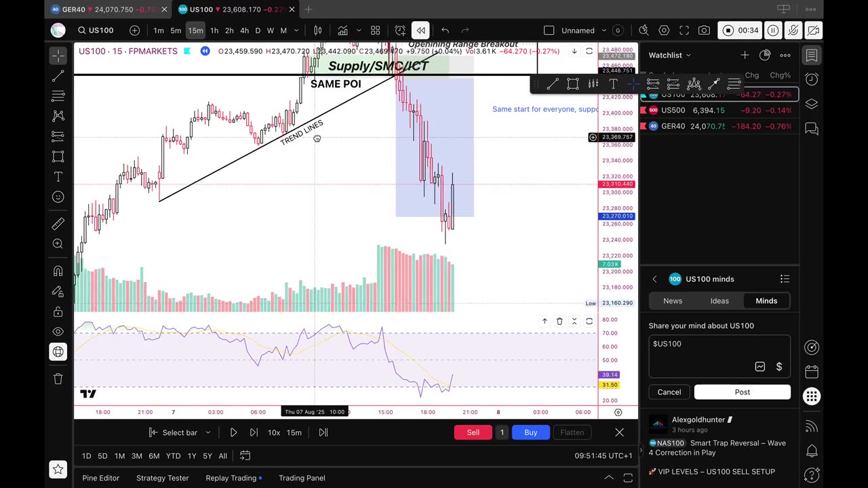Image resolution: width=868 pixels, height=488 pixels.
Task: Toggle lock all drawings
Action: click(x=58, y=312)
